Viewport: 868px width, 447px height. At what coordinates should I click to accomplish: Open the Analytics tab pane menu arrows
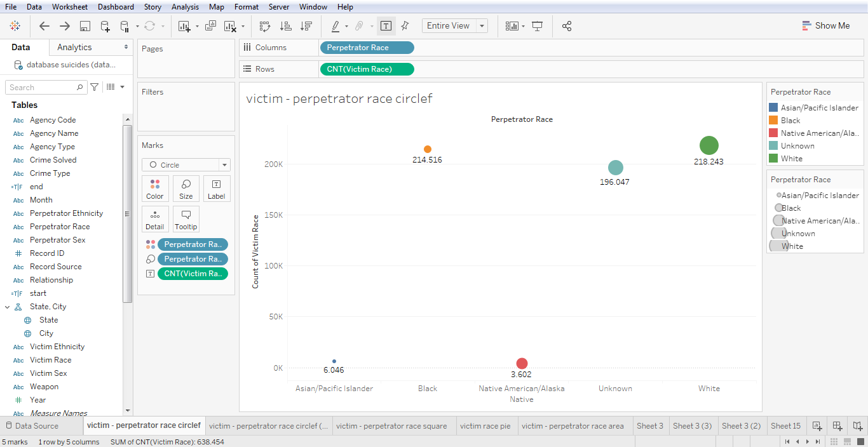click(126, 47)
